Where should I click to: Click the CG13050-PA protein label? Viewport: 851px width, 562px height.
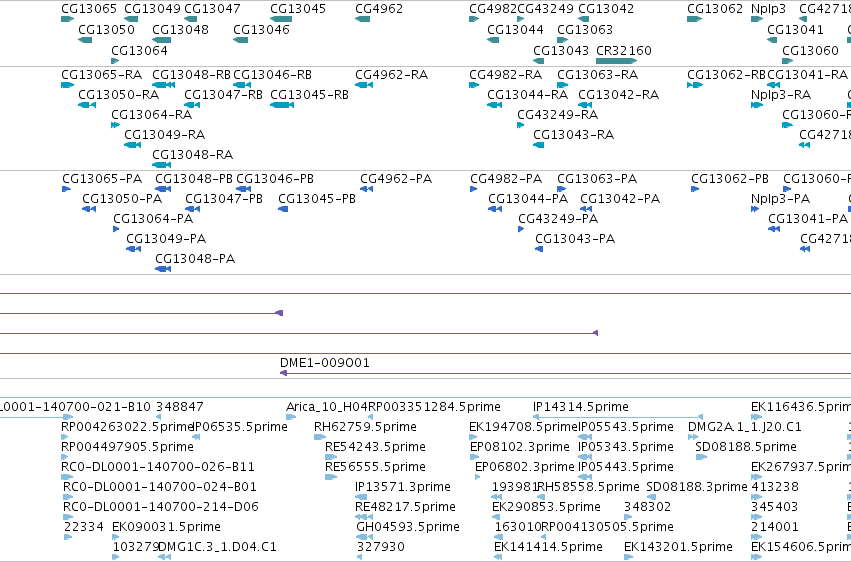pyautogui.click(x=122, y=199)
